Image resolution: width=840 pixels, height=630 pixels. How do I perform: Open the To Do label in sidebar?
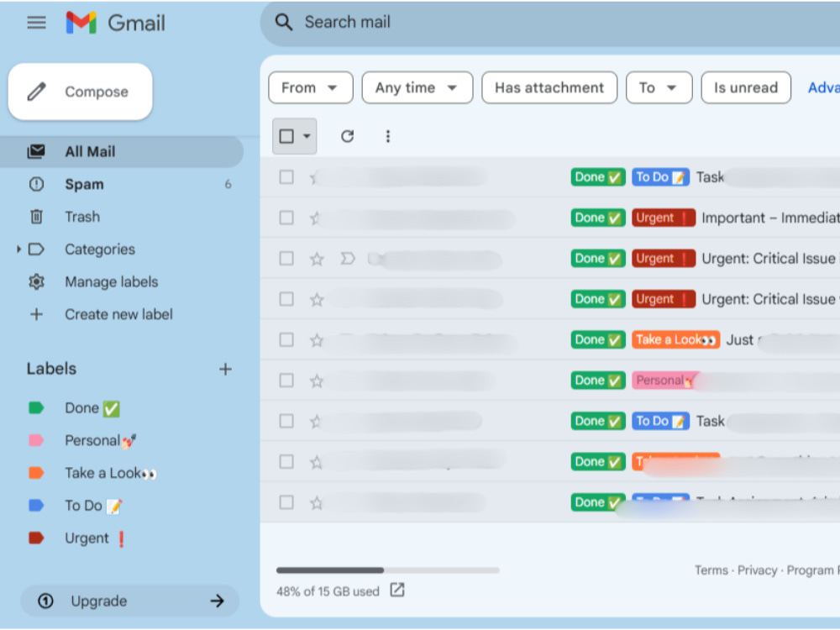pyautogui.click(x=93, y=505)
